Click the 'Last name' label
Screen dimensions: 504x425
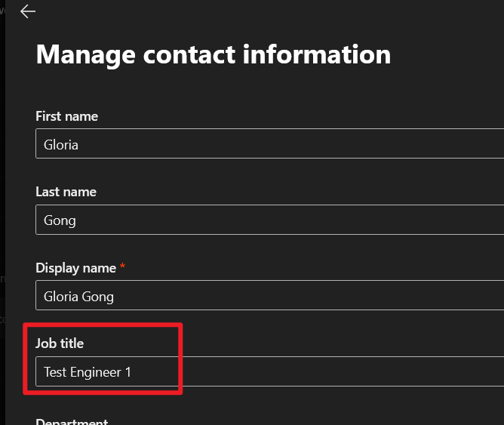(x=66, y=192)
